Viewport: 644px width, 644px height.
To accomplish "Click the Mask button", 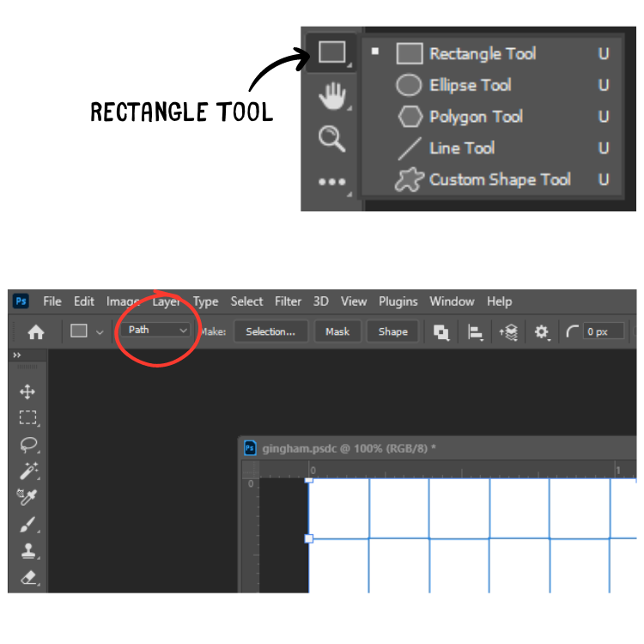I will tap(337, 331).
